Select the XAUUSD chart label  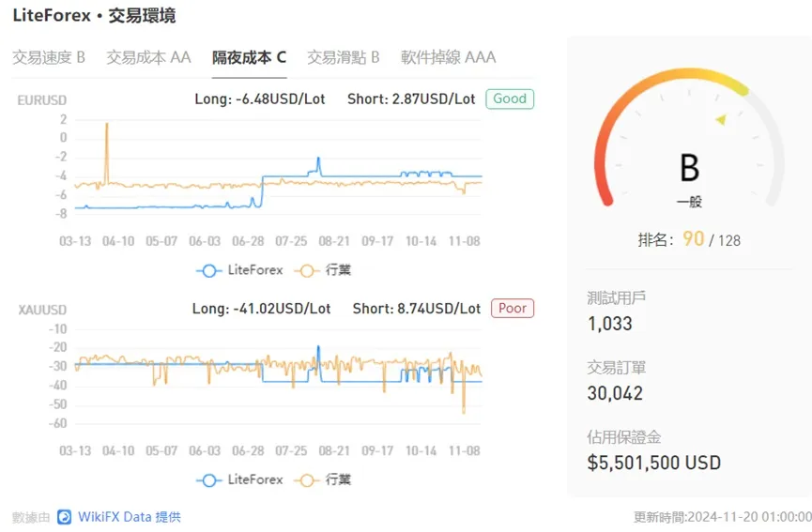click(42, 310)
